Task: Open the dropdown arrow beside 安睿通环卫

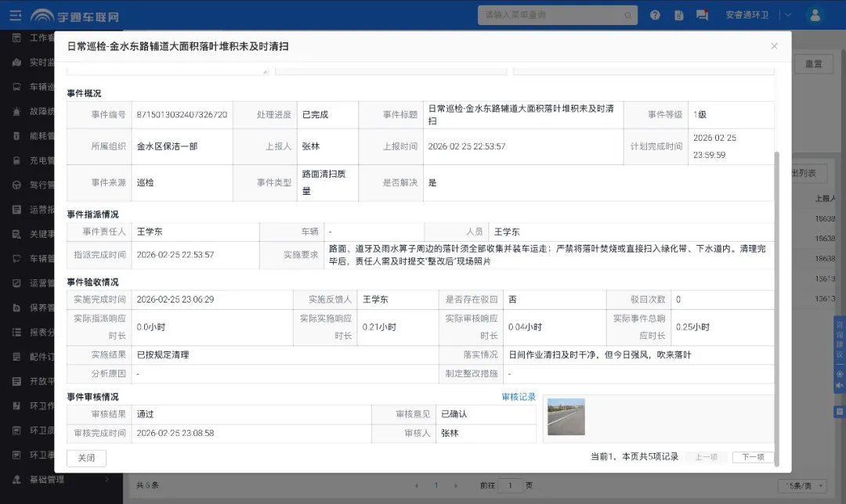Action: click(790, 14)
